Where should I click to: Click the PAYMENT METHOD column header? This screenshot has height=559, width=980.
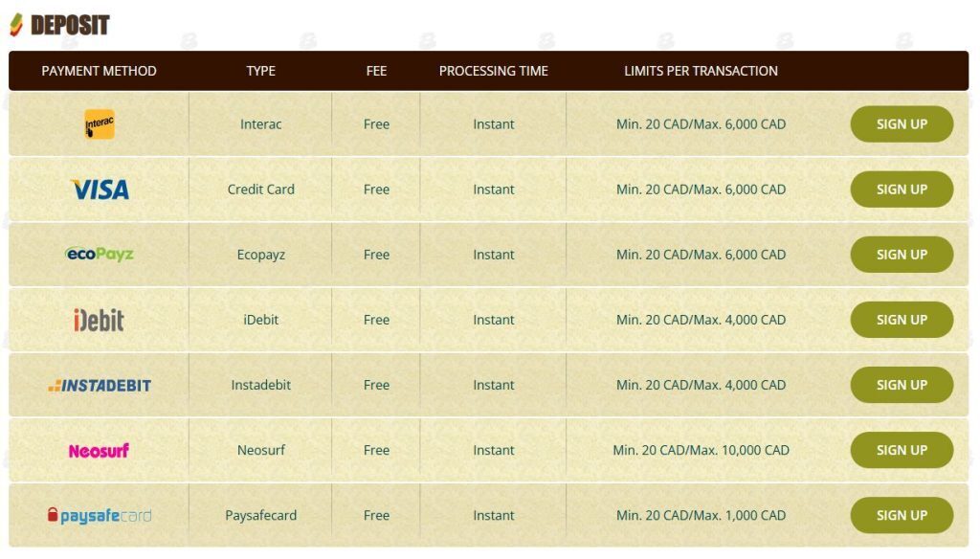tap(99, 71)
